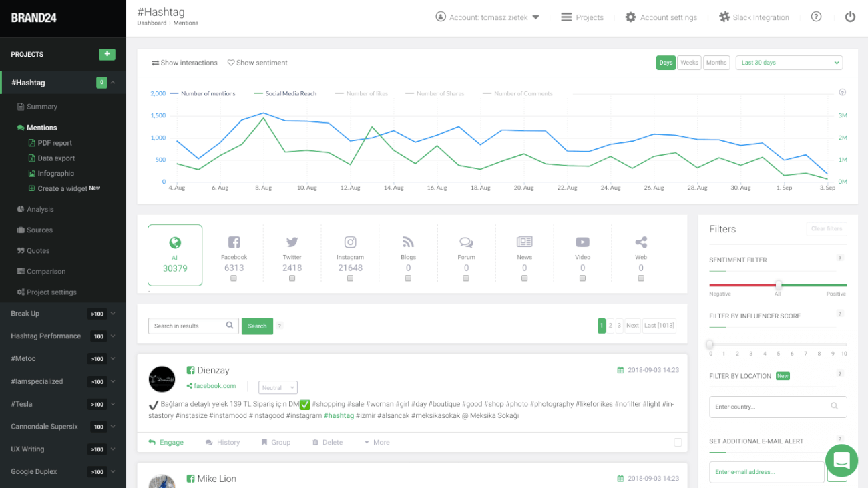Screen dimensions: 868x488
Task: Tick the Facebook source checkbox
Action: point(234,278)
